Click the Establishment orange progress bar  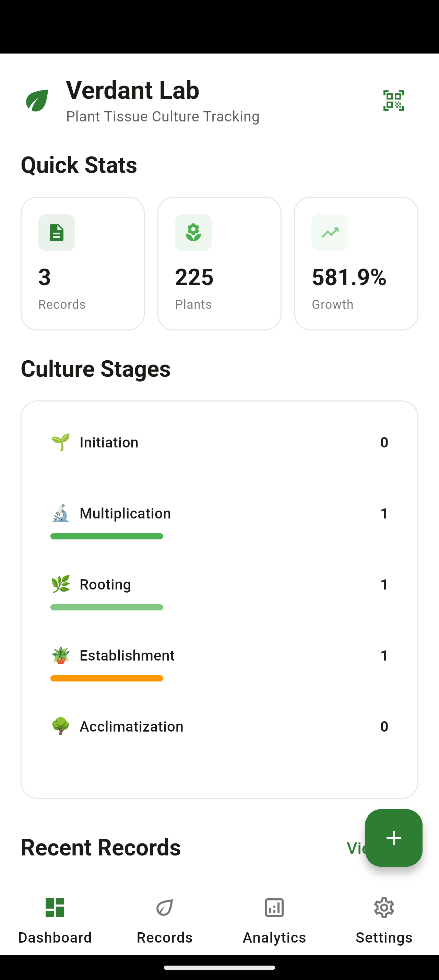[x=106, y=678]
